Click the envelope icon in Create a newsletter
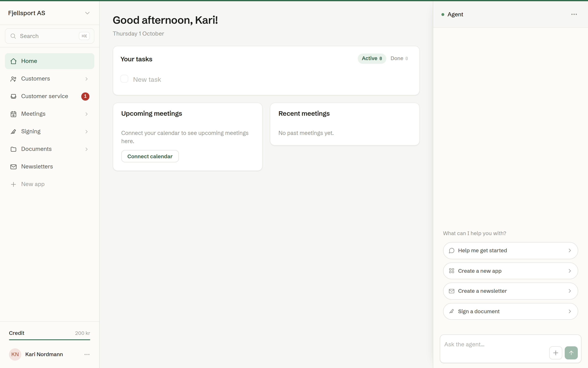 pos(451,291)
